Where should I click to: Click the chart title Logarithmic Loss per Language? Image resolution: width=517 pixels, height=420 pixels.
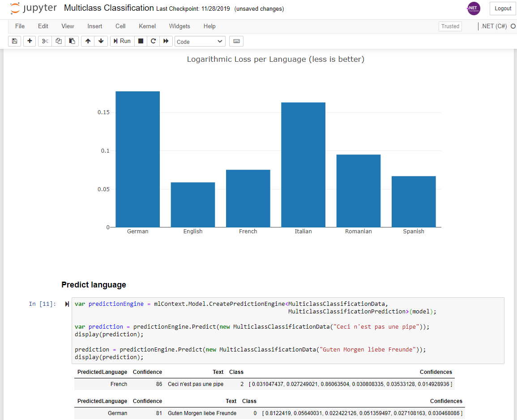(x=276, y=60)
